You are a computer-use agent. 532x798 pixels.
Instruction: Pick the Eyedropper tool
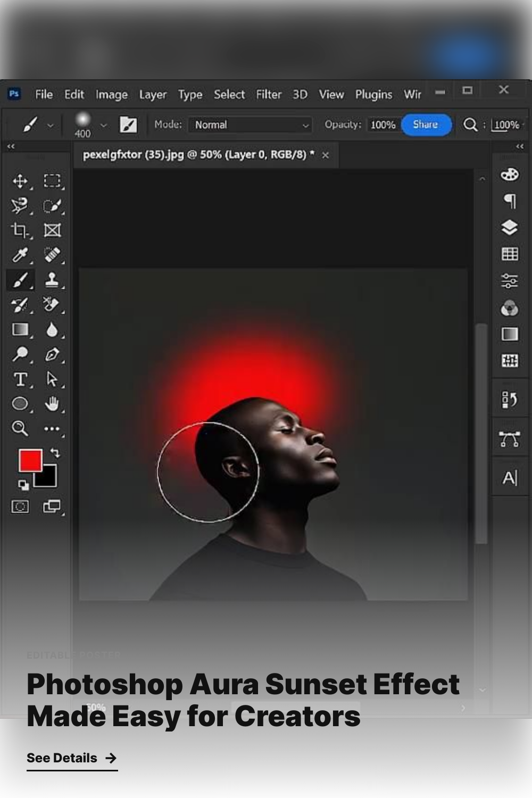(20, 255)
